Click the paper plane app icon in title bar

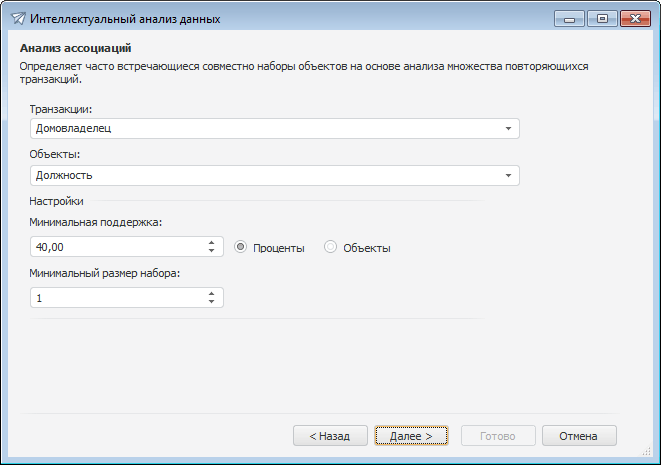(x=17, y=19)
